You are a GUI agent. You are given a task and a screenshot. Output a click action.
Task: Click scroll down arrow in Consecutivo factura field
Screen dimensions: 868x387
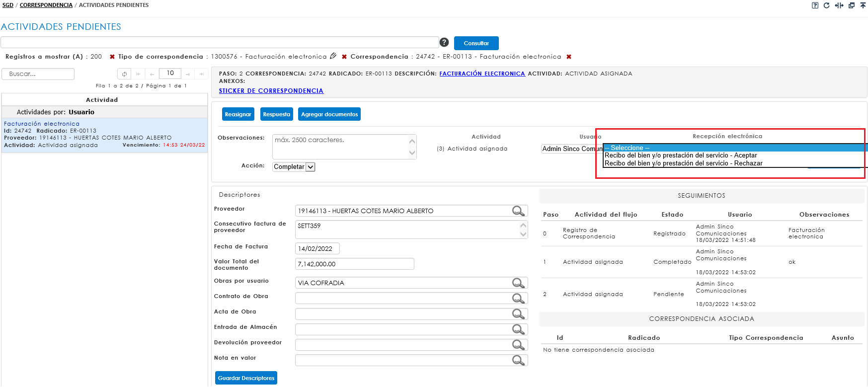tap(523, 234)
